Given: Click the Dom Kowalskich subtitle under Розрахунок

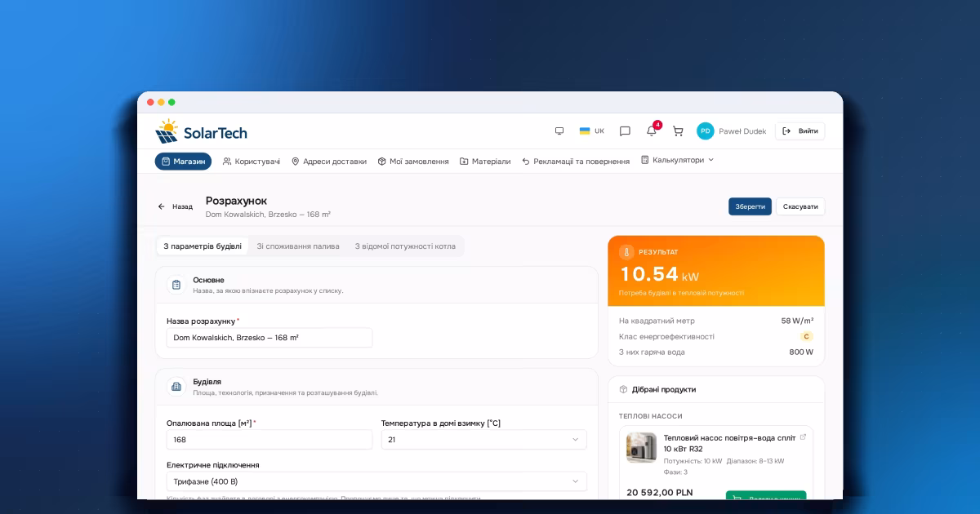Looking at the screenshot, I should [x=268, y=215].
